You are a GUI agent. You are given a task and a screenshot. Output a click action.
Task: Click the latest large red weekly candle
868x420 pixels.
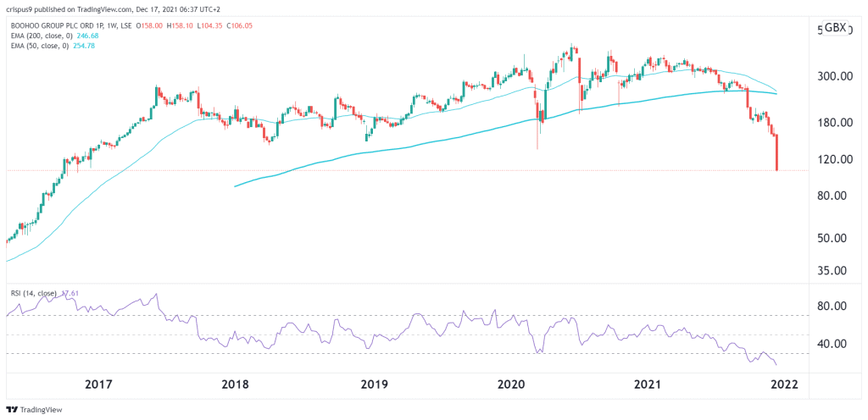(x=777, y=152)
